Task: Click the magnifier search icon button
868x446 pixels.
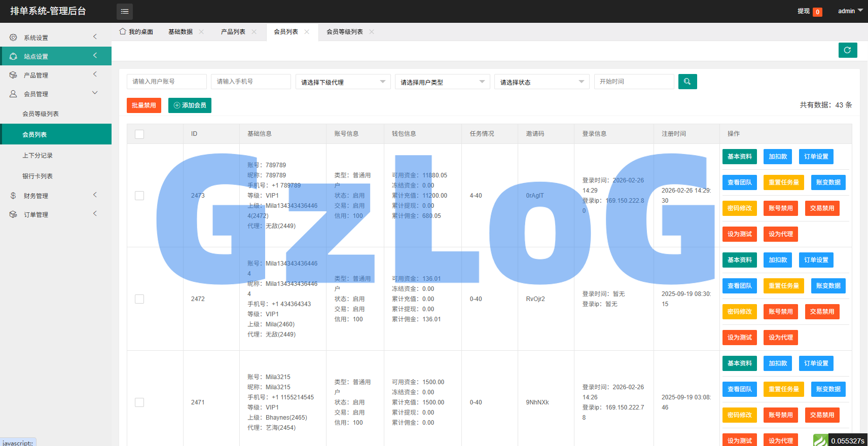Action: pos(687,82)
